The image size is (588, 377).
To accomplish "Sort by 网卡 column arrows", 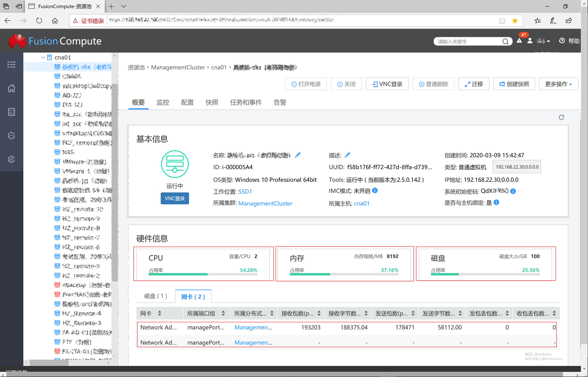I will pos(160,313).
